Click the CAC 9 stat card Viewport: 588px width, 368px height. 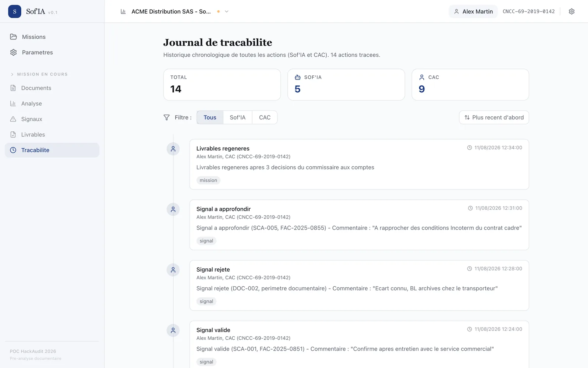pos(470,85)
